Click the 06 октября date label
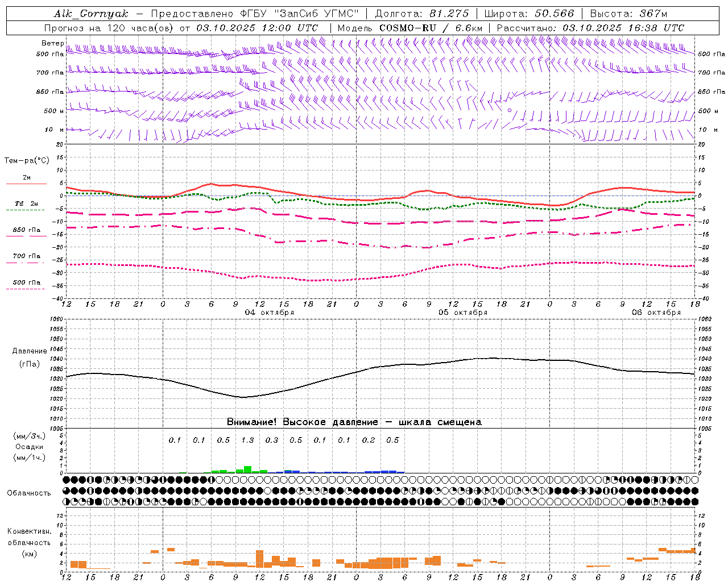728x582 pixels. coord(656,313)
